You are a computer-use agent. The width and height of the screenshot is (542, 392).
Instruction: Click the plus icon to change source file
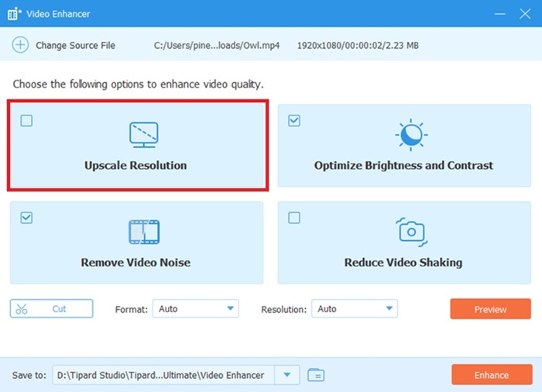click(x=19, y=46)
